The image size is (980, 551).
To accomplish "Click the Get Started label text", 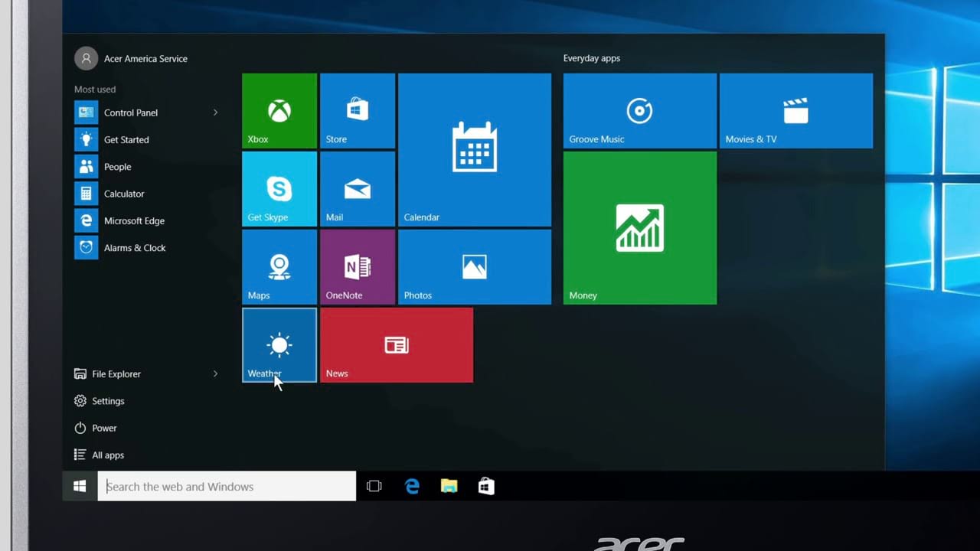I will 126,139.
